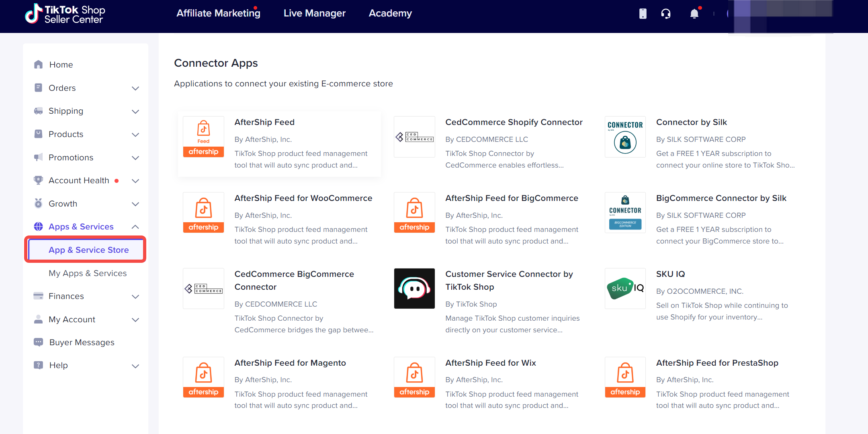Click the Help question mark icon
Image resolution: width=868 pixels, height=434 pixels.
coord(38,365)
